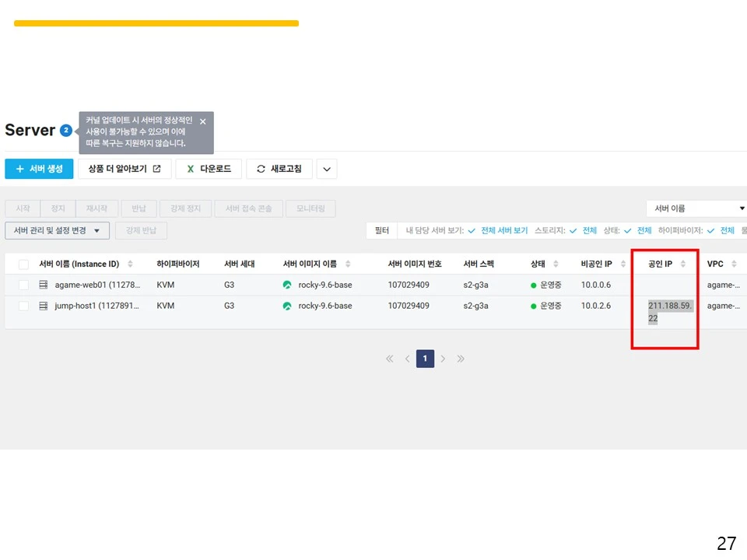The image size is (747, 560).
Task: Click KVM hypervisor cell in agame-web01 row
Action: pyautogui.click(x=165, y=285)
